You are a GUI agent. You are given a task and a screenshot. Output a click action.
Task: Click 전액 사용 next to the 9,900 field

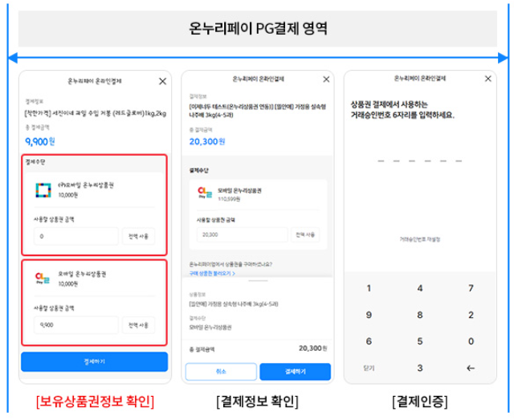pyautogui.click(x=138, y=325)
